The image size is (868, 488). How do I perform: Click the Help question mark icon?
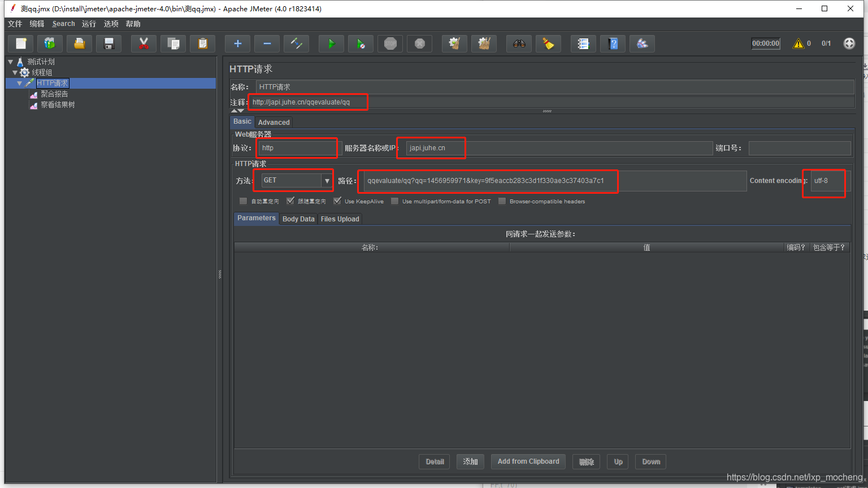[613, 43]
